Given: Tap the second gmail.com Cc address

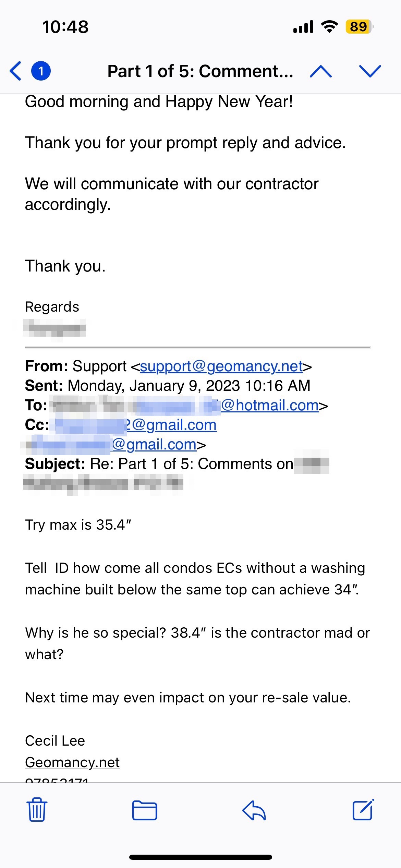Looking at the screenshot, I should pos(154,445).
